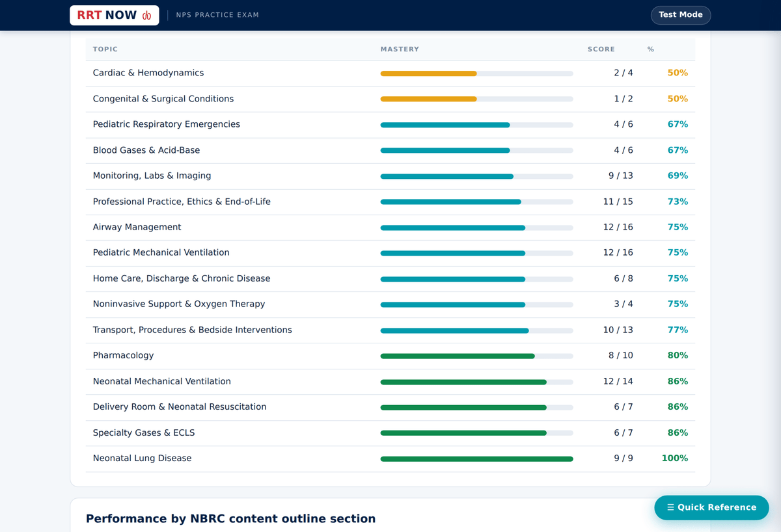Click the 12 / 14 score value

[x=618, y=381]
